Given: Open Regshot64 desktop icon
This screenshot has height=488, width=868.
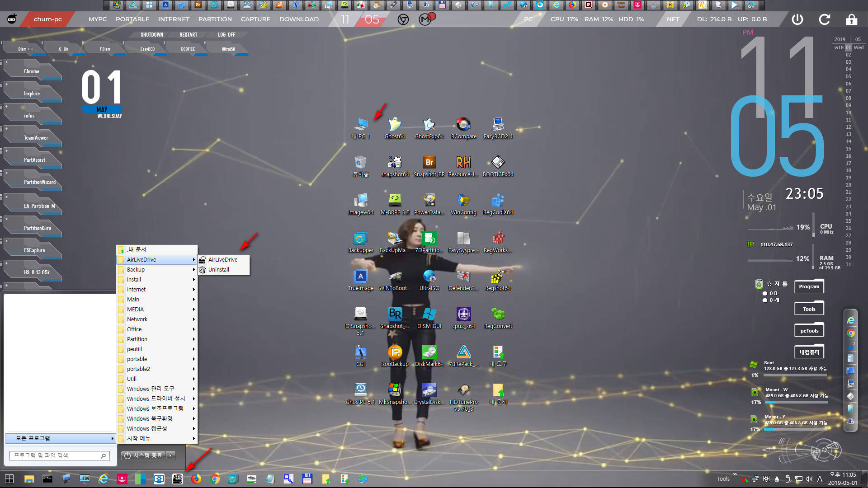Looking at the screenshot, I should 498,280.
